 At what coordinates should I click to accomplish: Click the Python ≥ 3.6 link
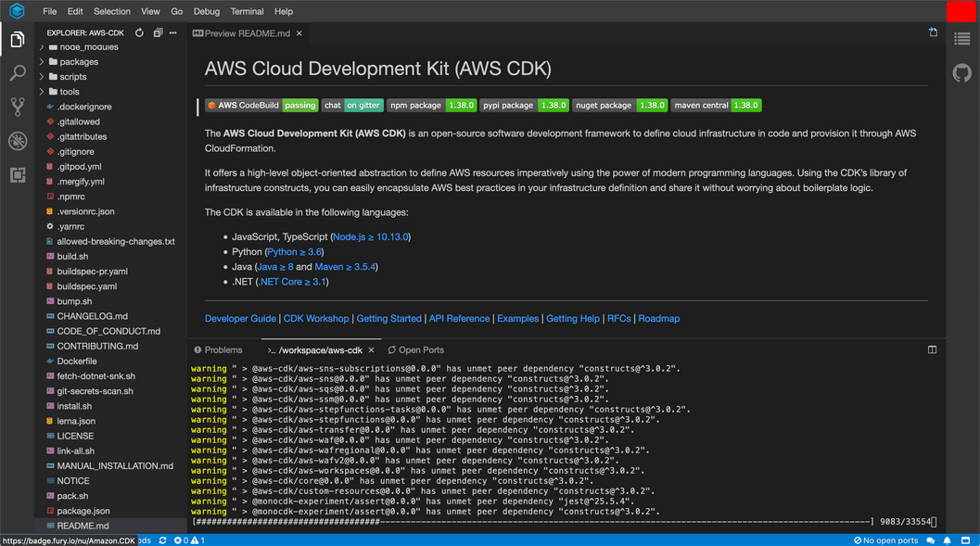[x=294, y=252]
